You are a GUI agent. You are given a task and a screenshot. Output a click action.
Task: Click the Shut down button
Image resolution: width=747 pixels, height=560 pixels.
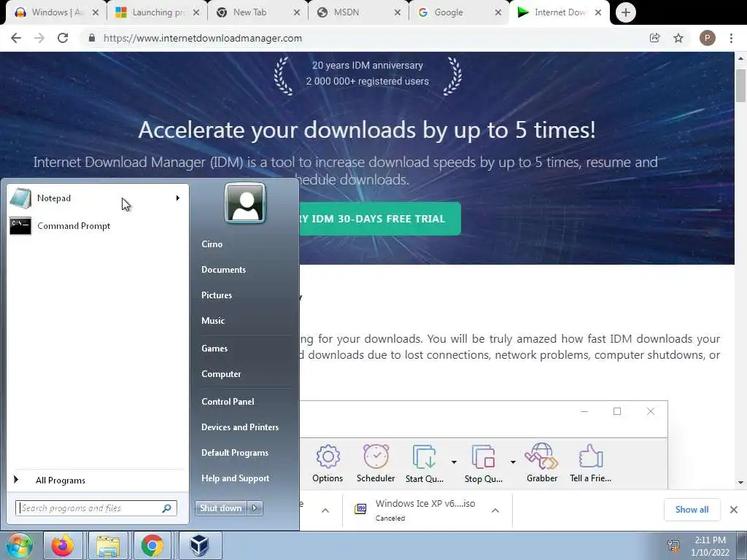click(220, 508)
